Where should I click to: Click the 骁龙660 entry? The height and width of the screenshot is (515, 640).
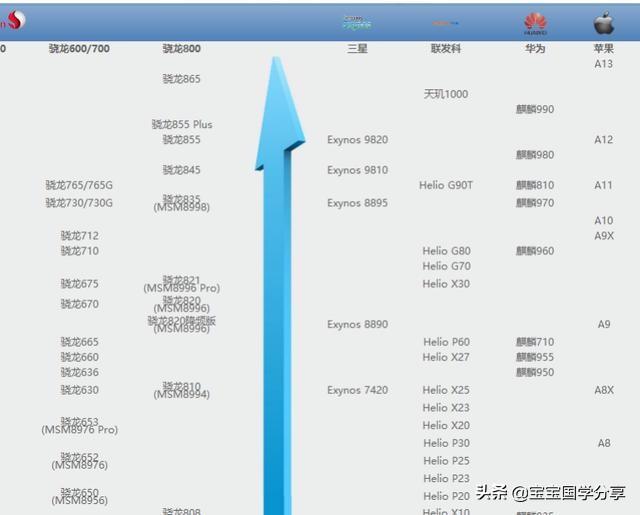coord(80,357)
